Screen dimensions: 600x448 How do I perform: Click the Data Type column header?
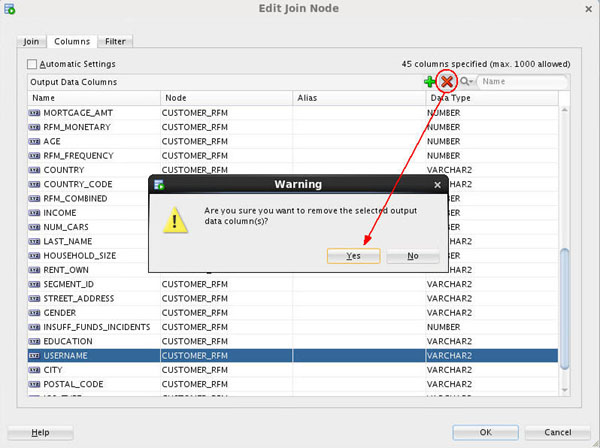point(492,98)
